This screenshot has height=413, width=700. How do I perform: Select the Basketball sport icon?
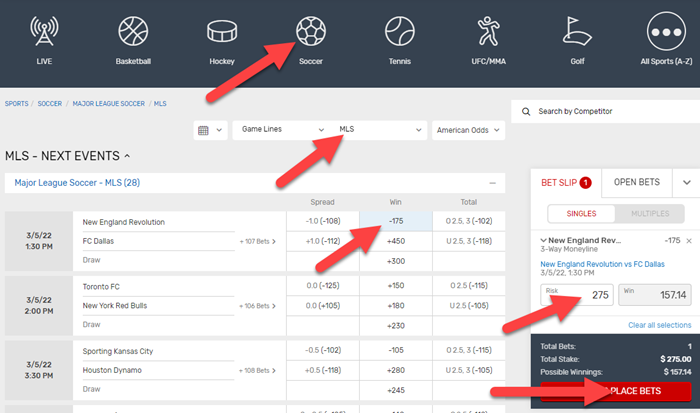133,36
